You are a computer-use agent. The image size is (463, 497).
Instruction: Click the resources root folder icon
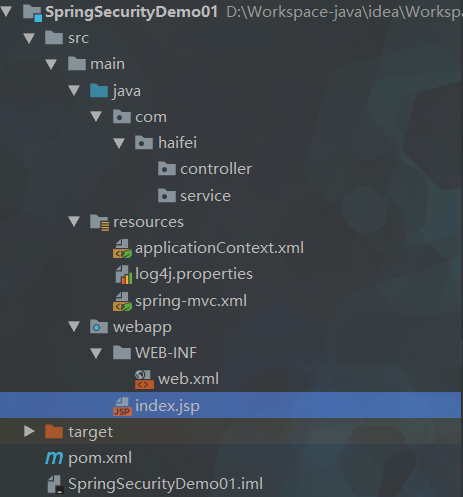point(99,222)
